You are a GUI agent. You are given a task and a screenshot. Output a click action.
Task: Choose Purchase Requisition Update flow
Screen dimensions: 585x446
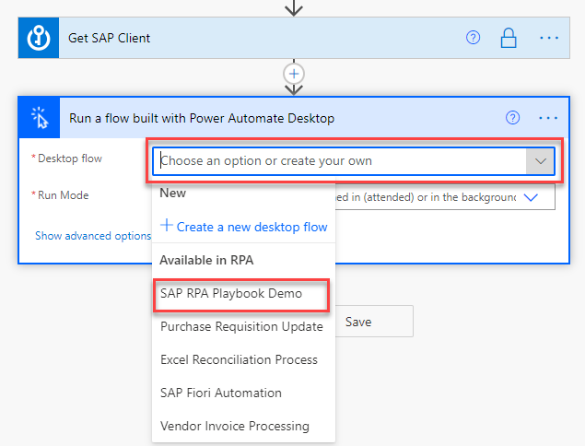pyautogui.click(x=241, y=327)
